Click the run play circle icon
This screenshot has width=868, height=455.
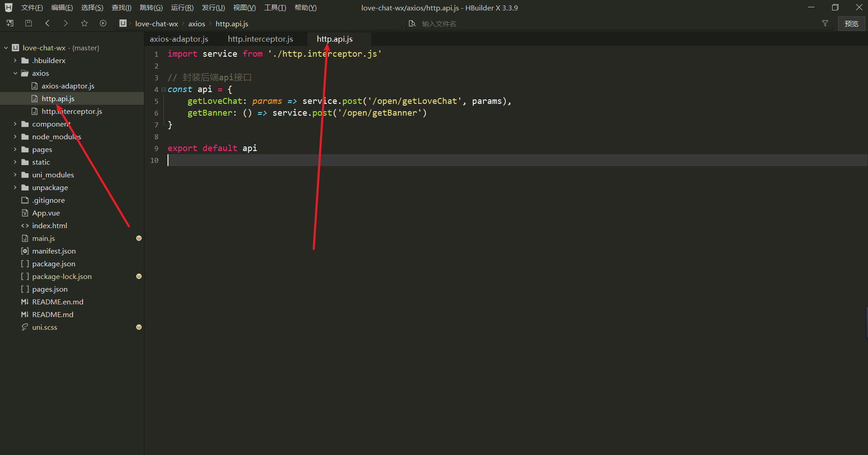pyautogui.click(x=103, y=23)
